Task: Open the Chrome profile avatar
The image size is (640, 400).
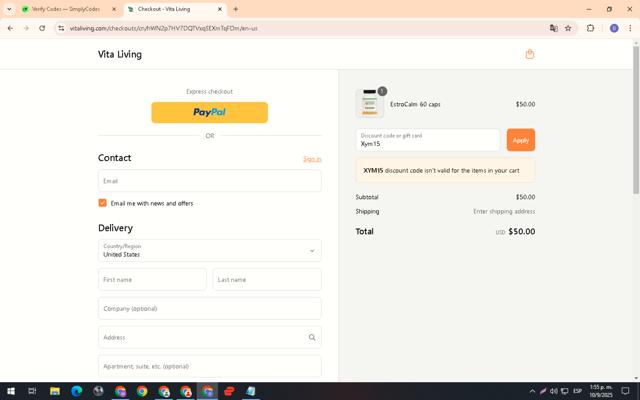Action: point(614,28)
